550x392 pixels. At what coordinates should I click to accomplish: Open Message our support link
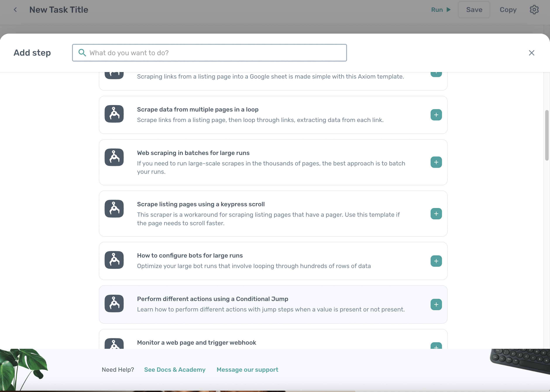tap(247, 370)
